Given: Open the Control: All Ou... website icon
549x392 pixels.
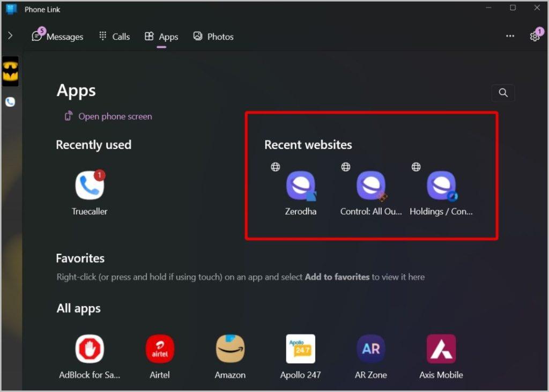Looking at the screenshot, I should click(371, 186).
